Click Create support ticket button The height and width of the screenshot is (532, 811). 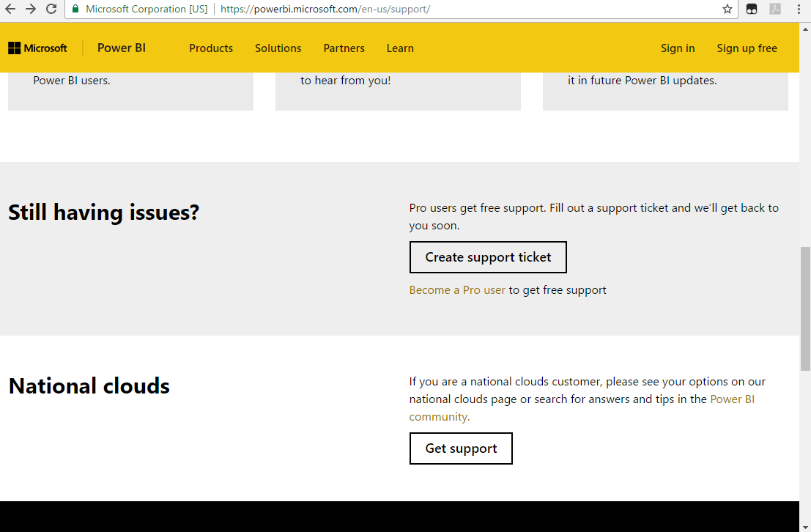[x=488, y=257]
